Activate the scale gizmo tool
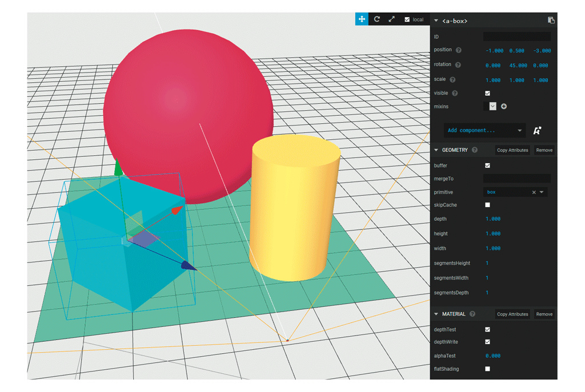Viewport: 585px width, 392px height. (x=392, y=19)
